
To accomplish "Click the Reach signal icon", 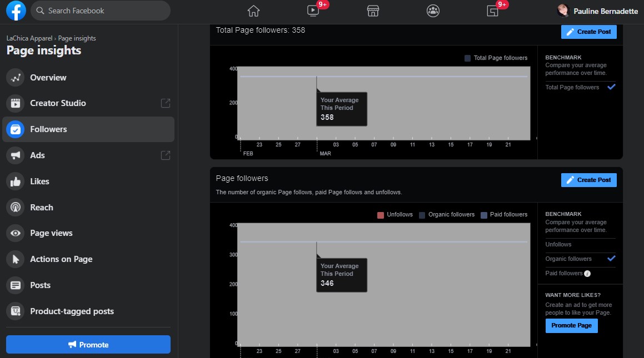I will coord(15,208).
